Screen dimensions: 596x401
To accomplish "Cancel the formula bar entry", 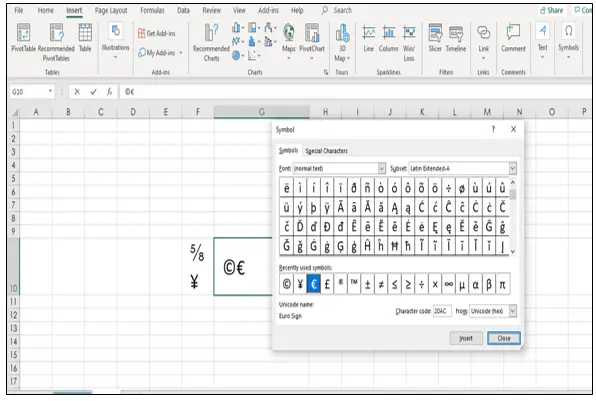I will click(x=77, y=92).
